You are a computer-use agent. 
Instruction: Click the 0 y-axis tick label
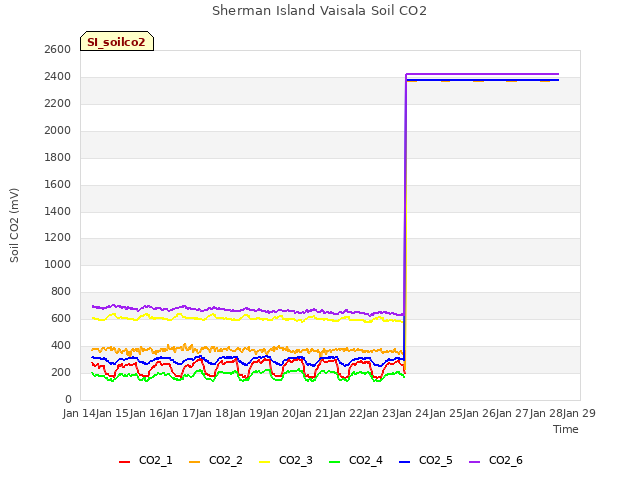point(68,400)
